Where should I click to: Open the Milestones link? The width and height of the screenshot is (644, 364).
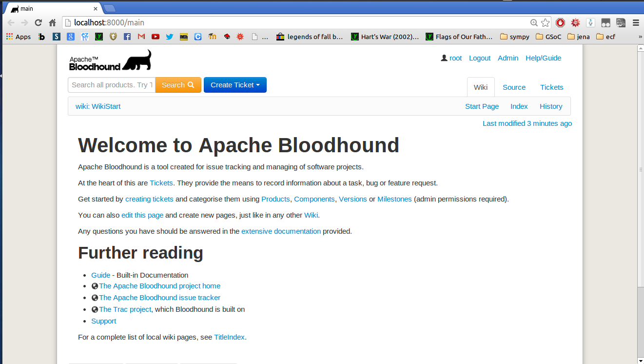pyautogui.click(x=394, y=199)
